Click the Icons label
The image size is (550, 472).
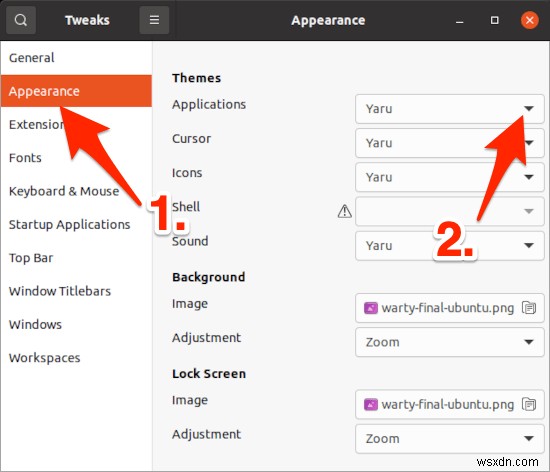[x=187, y=173]
